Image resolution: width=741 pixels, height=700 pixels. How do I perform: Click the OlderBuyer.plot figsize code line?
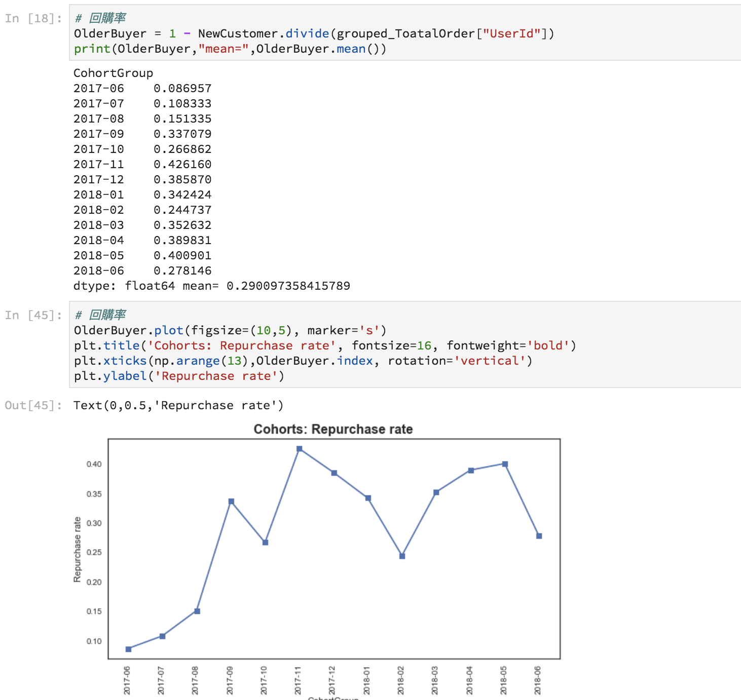230,330
